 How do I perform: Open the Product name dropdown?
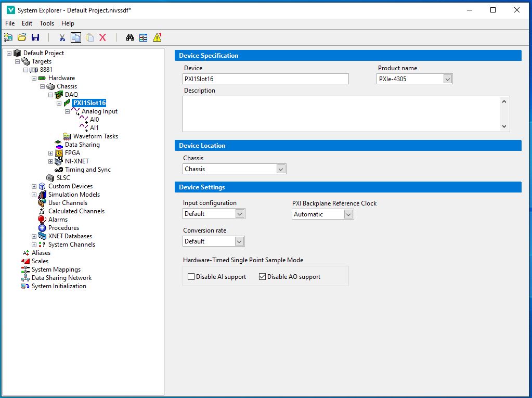448,79
